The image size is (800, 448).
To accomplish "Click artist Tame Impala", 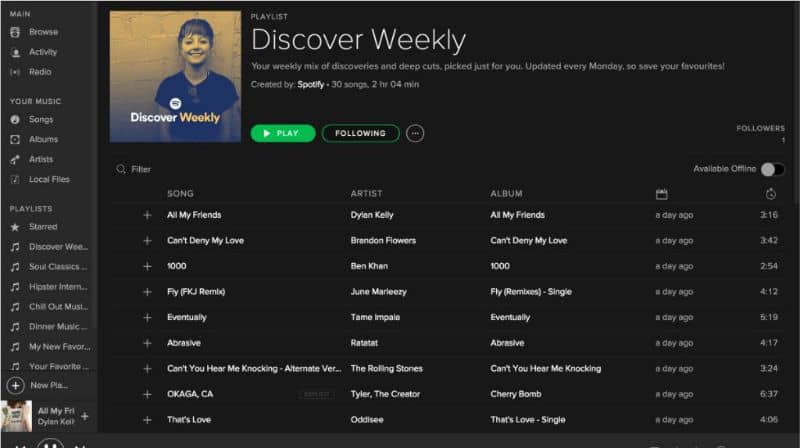I will [375, 317].
